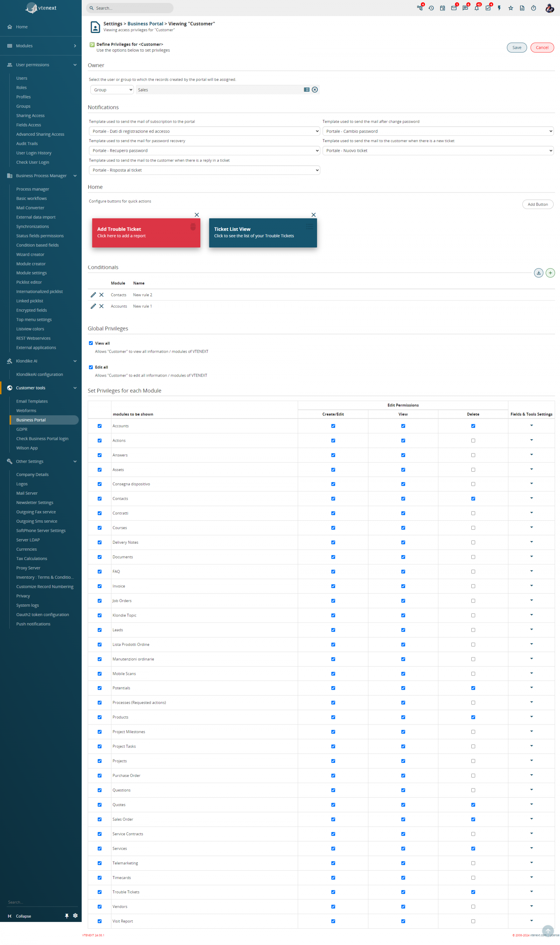Expand Fields & Tools Settings for Accounts
Image resolution: width=560 pixels, height=945 pixels.
[x=531, y=426]
